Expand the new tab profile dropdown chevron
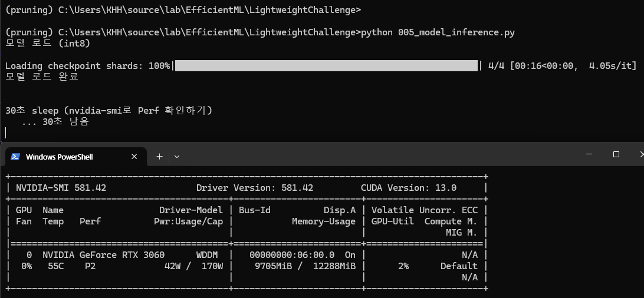The image size is (644, 298). point(177,156)
